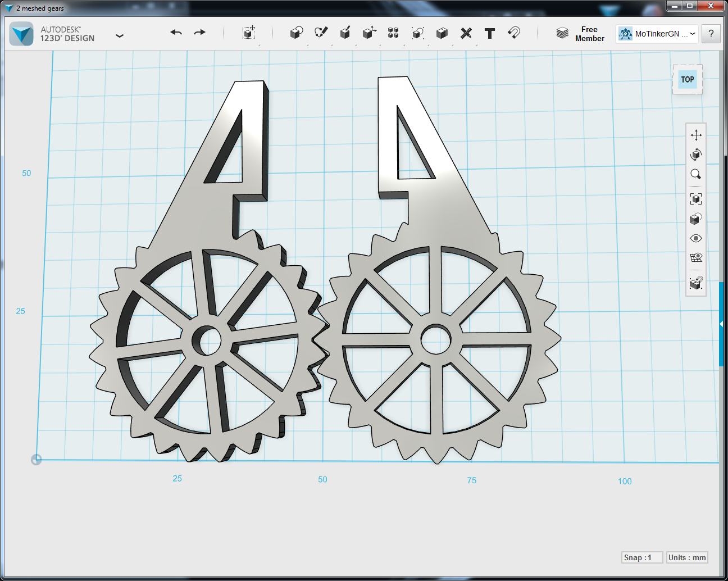
Task: Open the Primitives tool
Action: coord(296,33)
